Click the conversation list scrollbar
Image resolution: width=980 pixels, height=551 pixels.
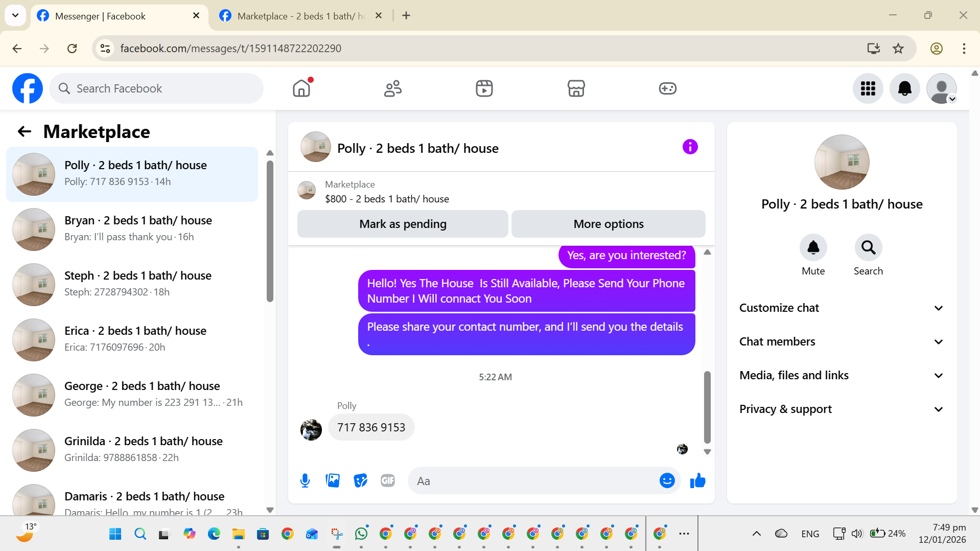[270, 231]
